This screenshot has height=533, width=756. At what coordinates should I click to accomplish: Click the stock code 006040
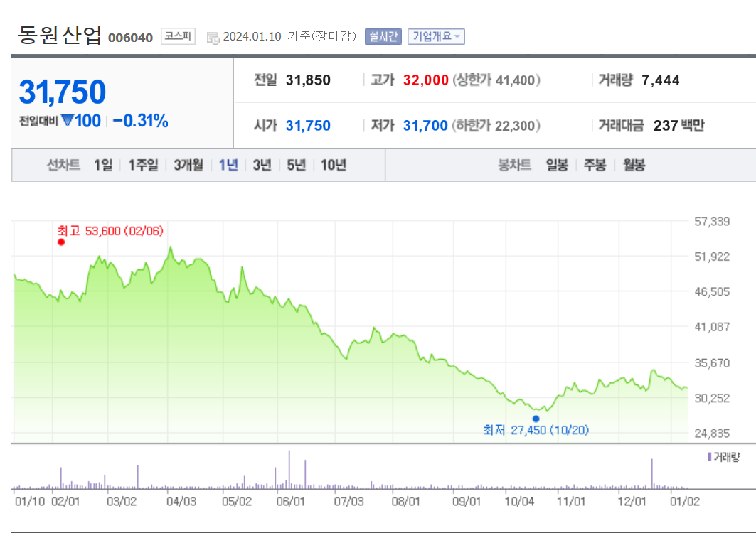click(x=130, y=38)
